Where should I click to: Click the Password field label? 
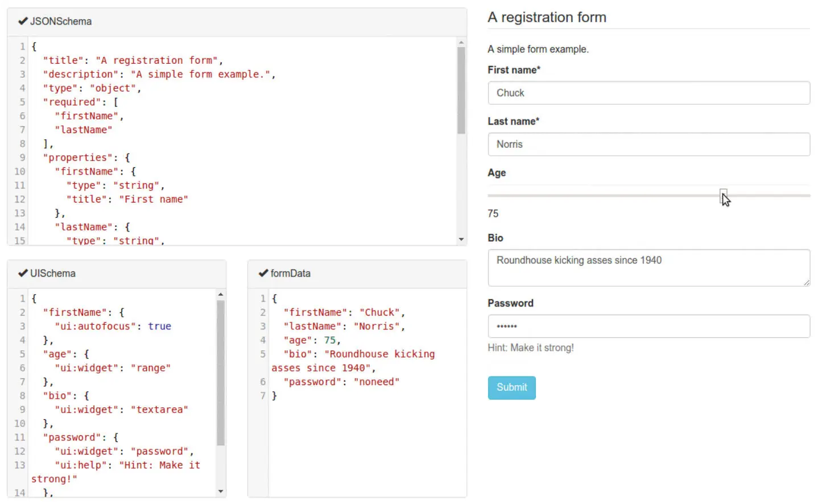pos(510,303)
